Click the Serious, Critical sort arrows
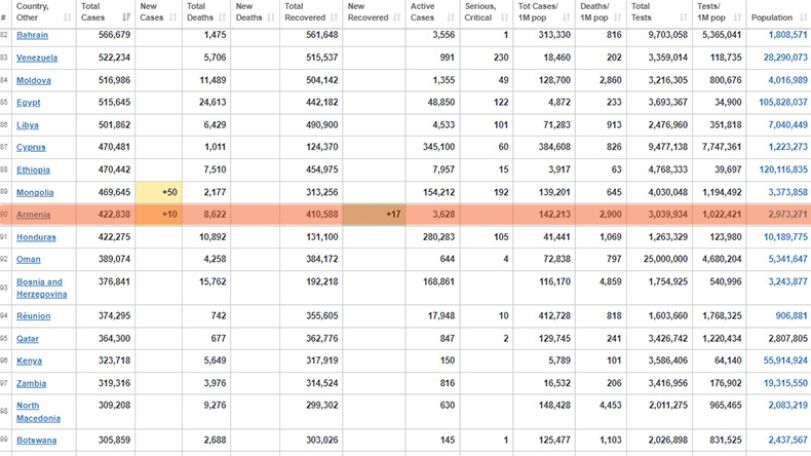 tap(505, 18)
